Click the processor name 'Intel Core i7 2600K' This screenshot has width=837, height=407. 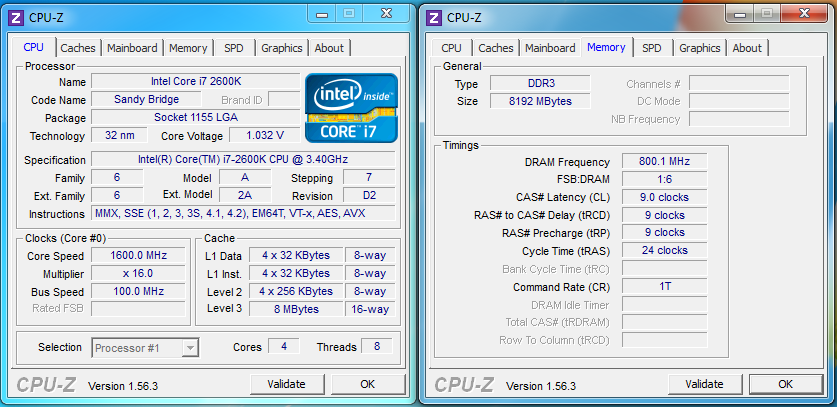point(196,81)
